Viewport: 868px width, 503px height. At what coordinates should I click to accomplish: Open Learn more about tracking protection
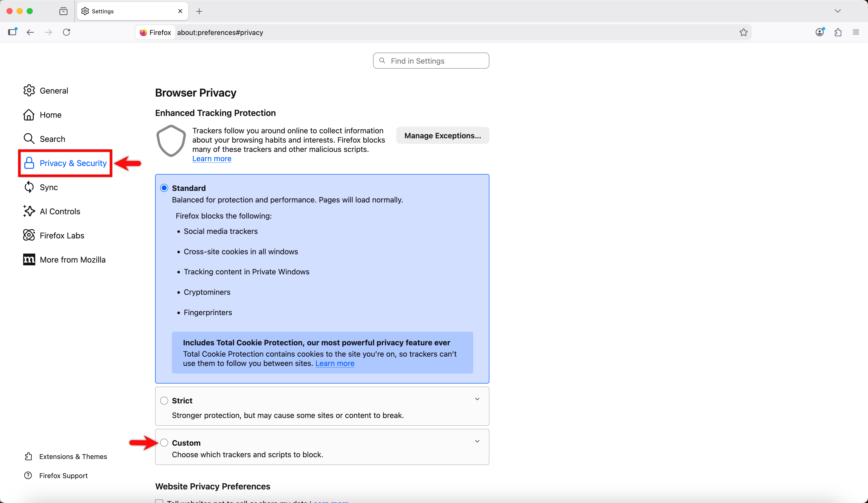pos(212,159)
